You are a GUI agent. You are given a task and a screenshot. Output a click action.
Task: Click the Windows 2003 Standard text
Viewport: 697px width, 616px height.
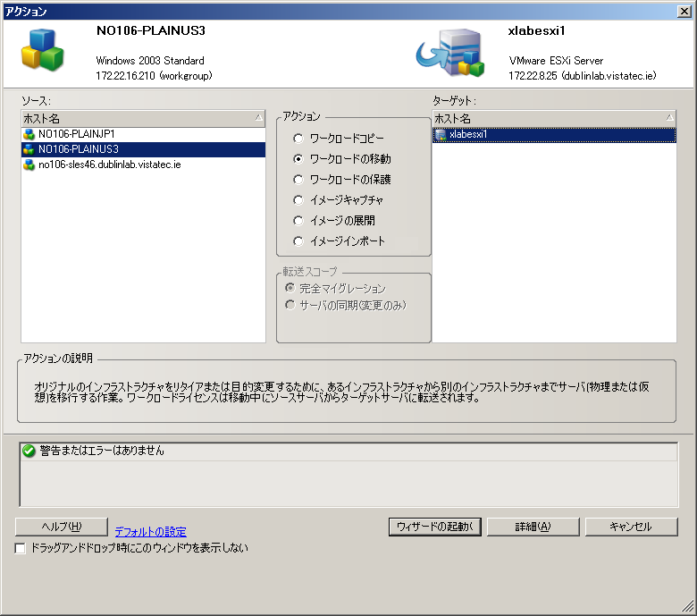pyautogui.click(x=150, y=61)
